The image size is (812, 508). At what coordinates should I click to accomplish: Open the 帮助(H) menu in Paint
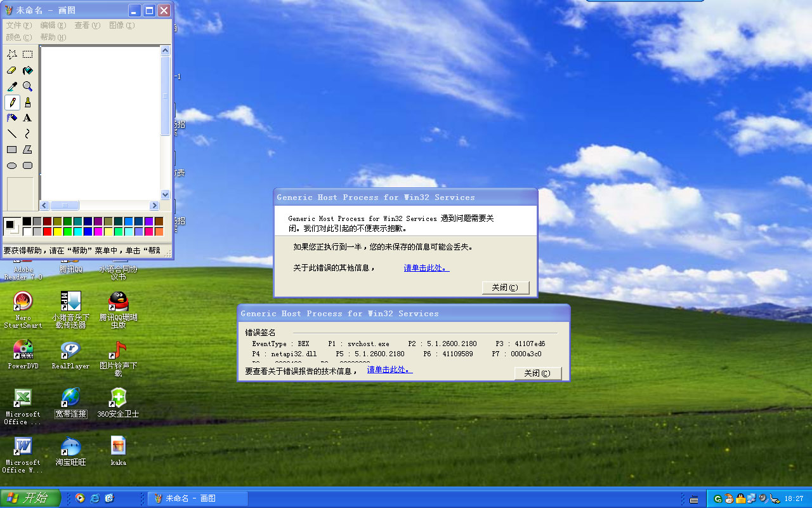click(53, 37)
